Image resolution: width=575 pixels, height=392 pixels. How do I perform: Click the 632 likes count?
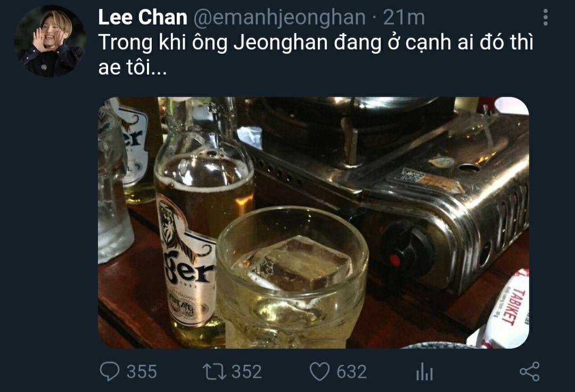point(352,372)
